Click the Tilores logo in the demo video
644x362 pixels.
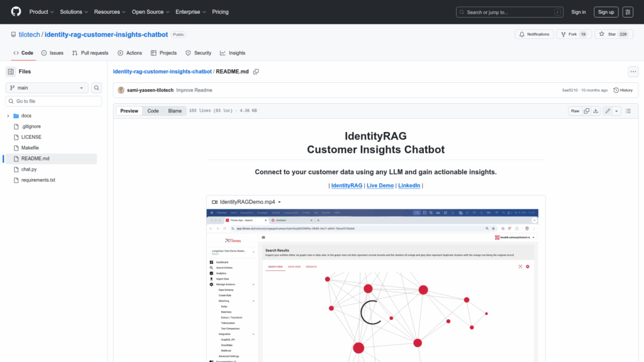pos(233,241)
